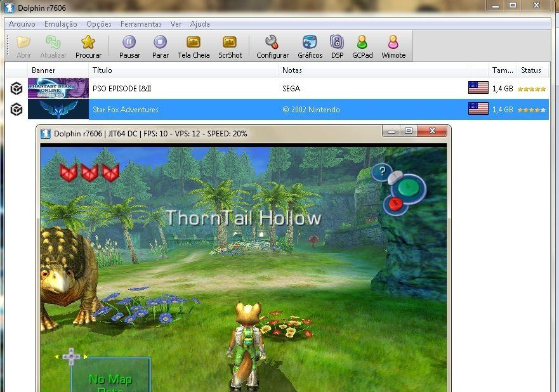
Task: Select the Star Fox Adventures banner thumbnail
Action: coord(58,109)
